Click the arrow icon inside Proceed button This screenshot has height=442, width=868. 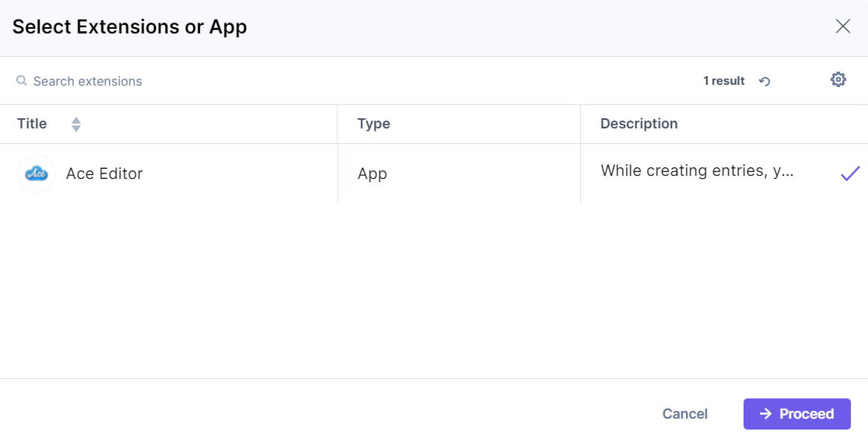coord(766,414)
